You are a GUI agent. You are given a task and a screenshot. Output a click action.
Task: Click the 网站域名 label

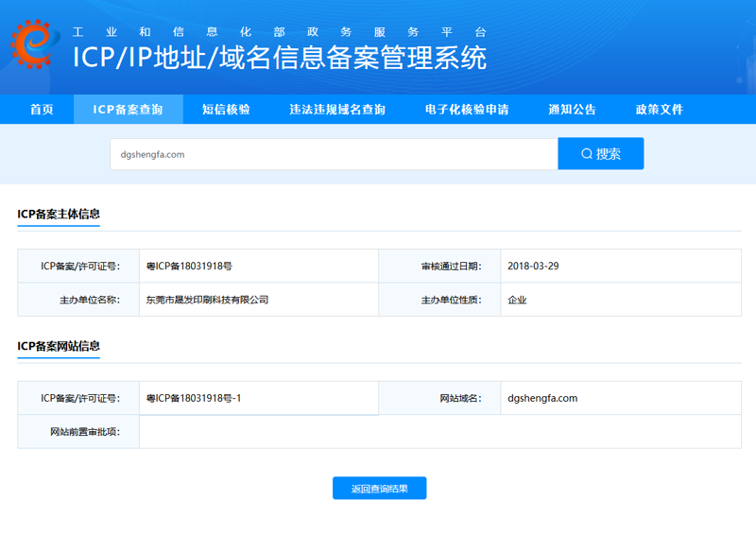[460, 399]
